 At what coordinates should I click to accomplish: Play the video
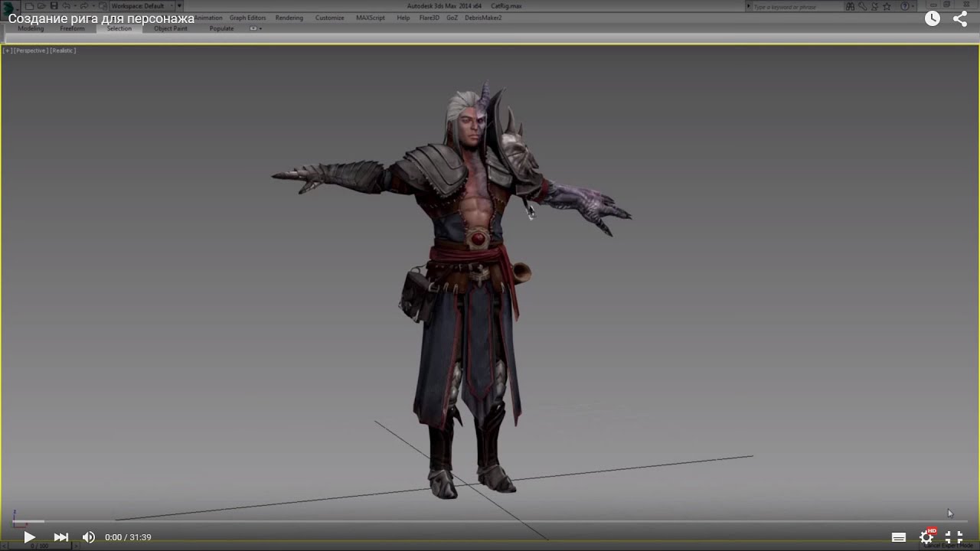pos(29,537)
